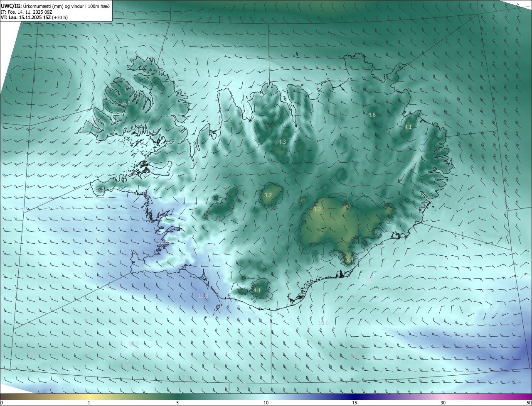The width and height of the screenshot is (532, 406).
Task: Click the VT: Lau. 15.11.2025 15Z (+30 h) line
Action: coord(34,17)
